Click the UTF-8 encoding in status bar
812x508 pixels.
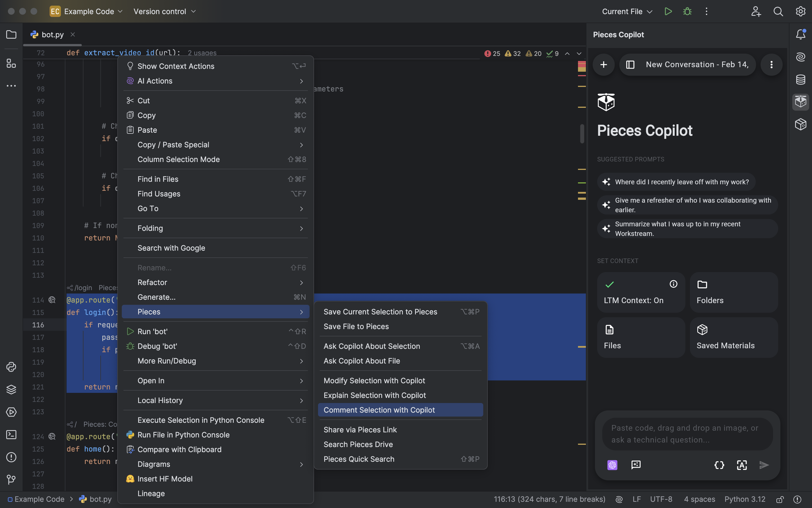click(661, 499)
